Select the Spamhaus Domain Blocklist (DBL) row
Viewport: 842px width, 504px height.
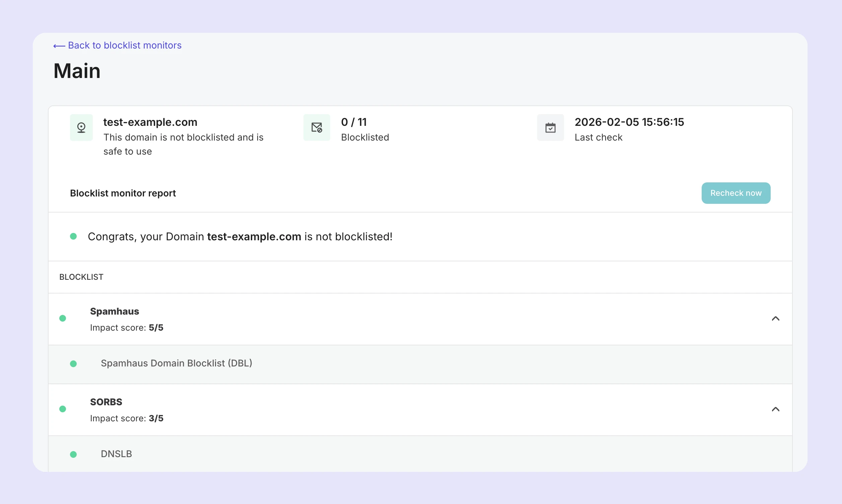point(177,363)
